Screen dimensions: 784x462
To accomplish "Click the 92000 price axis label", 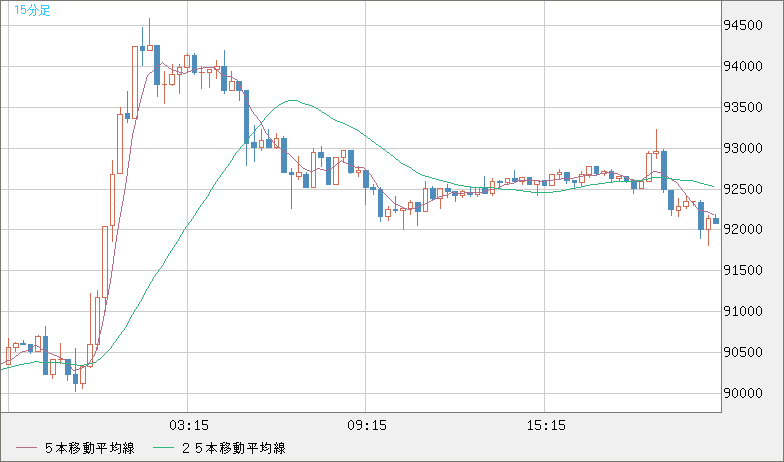I will [743, 230].
